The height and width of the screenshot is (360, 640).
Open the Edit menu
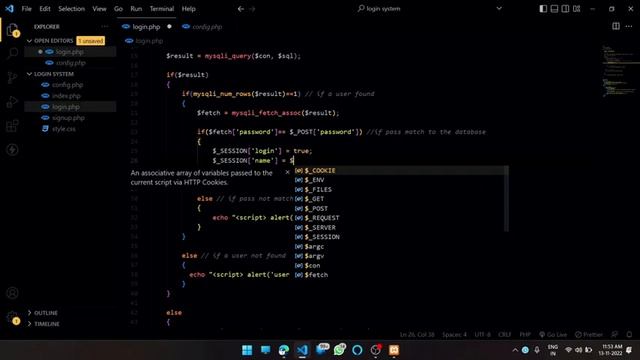tap(45, 9)
